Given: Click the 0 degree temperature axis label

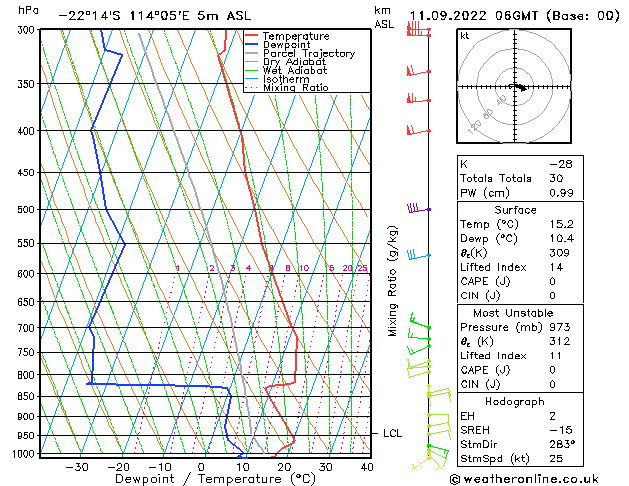Looking at the screenshot, I should coord(201,467).
